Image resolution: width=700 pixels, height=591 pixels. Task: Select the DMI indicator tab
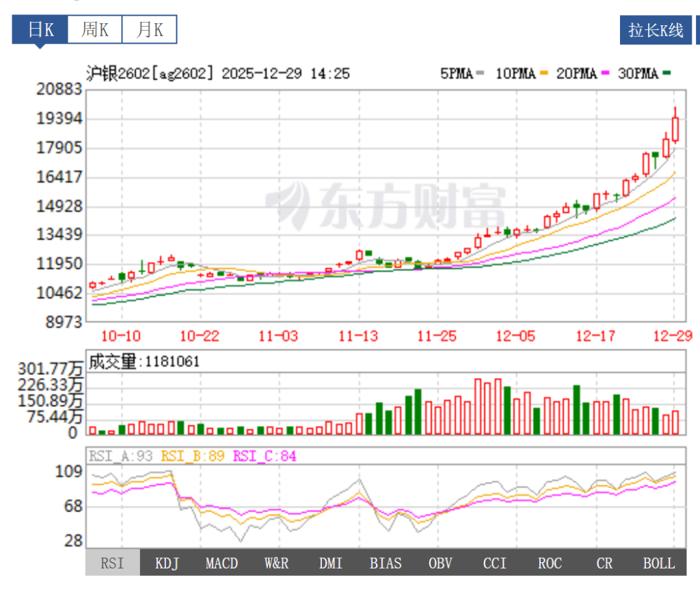331,563
